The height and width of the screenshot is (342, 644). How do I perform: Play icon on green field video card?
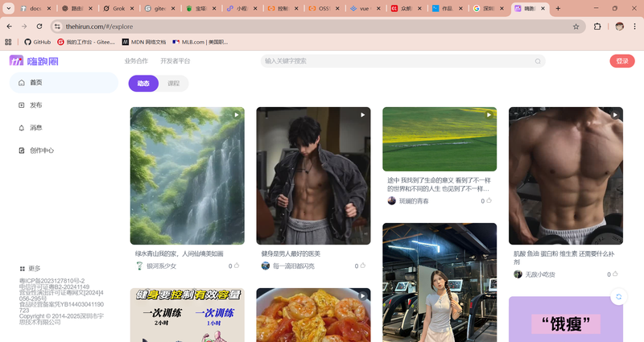(489, 115)
